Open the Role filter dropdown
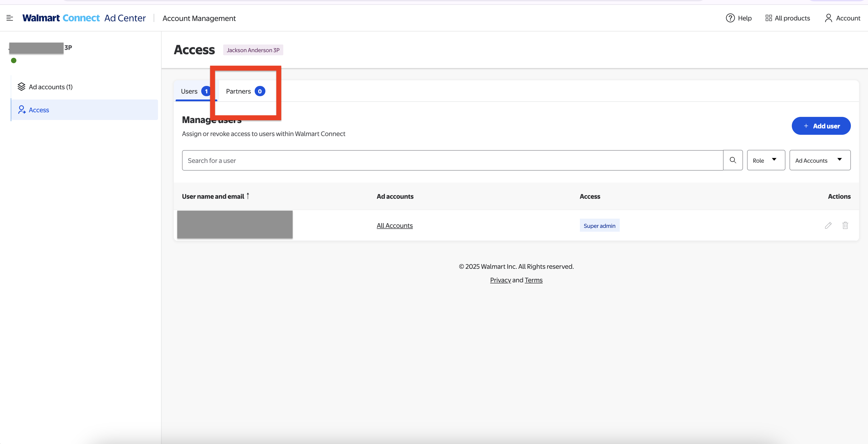This screenshot has height=444, width=868. tap(766, 160)
